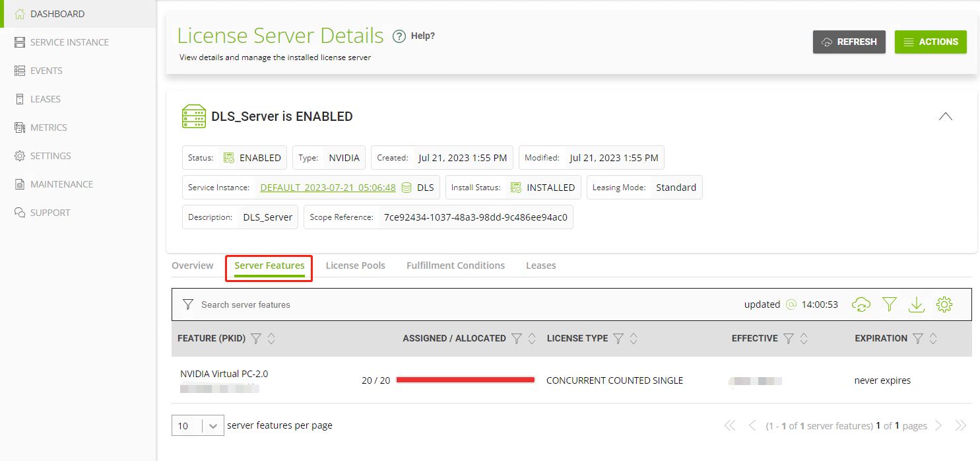Click the Dashboard home icon
Viewport: 980px width, 461px height.
point(19,14)
